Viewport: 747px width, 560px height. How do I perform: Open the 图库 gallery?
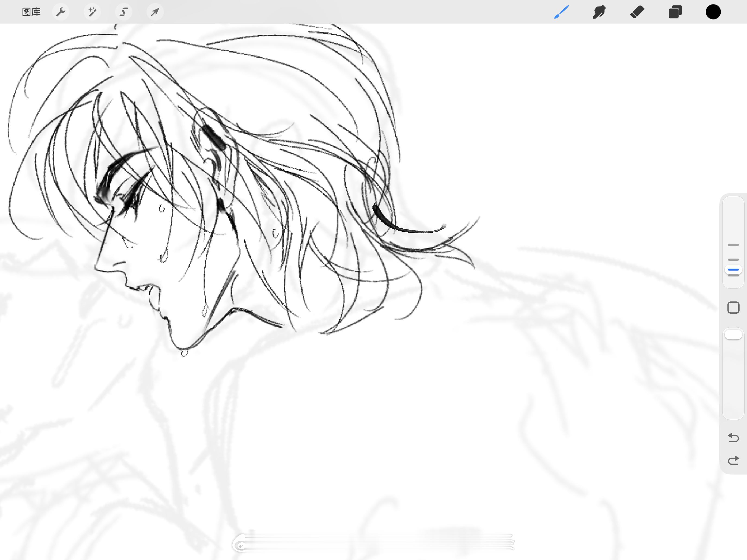(x=31, y=12)
